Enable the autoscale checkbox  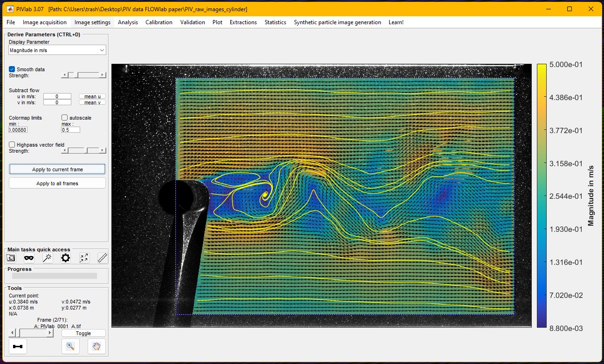[x=65, y=118]
